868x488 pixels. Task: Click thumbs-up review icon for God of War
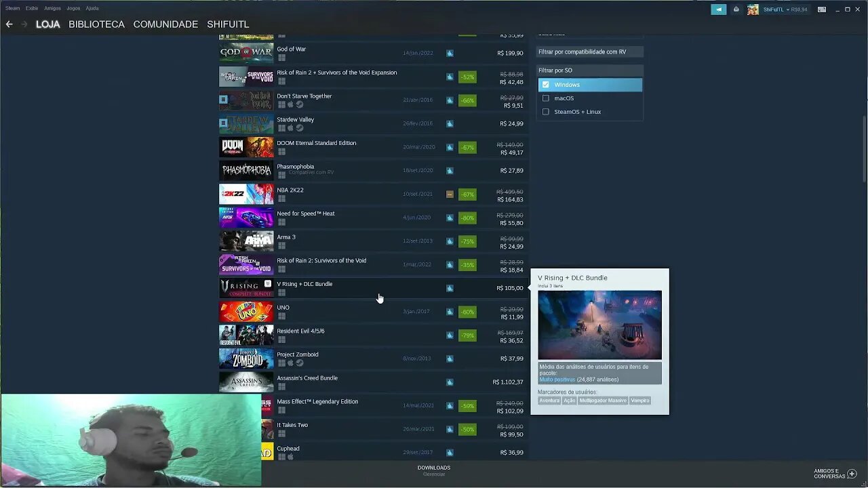[450, 53]
